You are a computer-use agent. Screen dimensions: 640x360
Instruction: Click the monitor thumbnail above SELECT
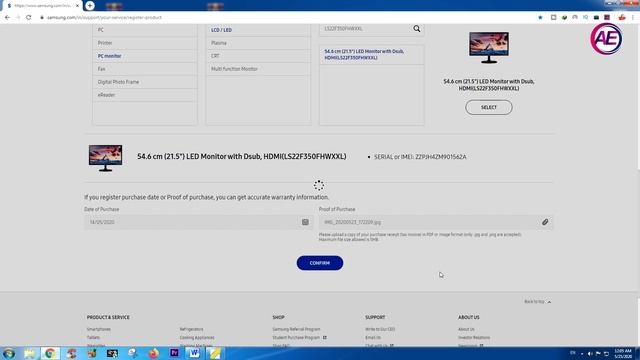point(489,47)
